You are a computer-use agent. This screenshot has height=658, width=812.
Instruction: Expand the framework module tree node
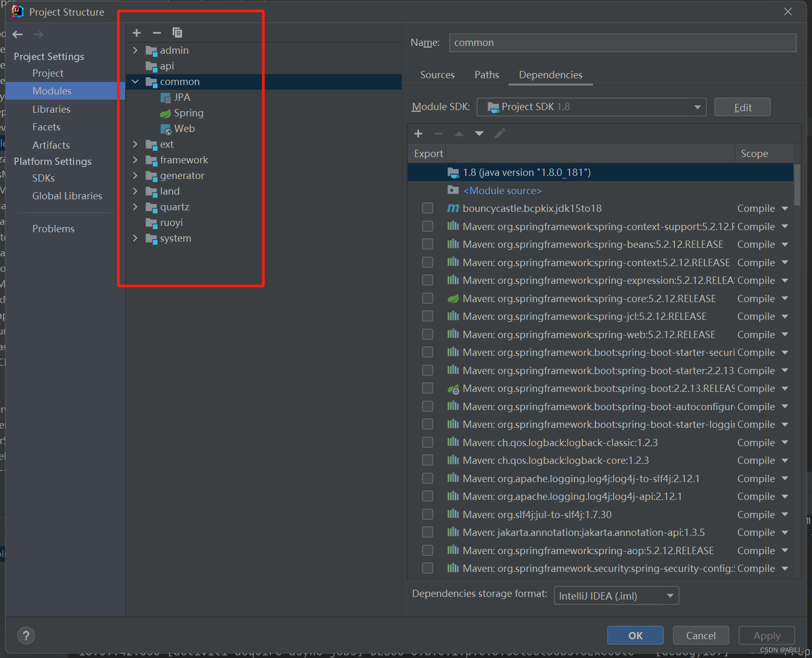pos(135,160)
